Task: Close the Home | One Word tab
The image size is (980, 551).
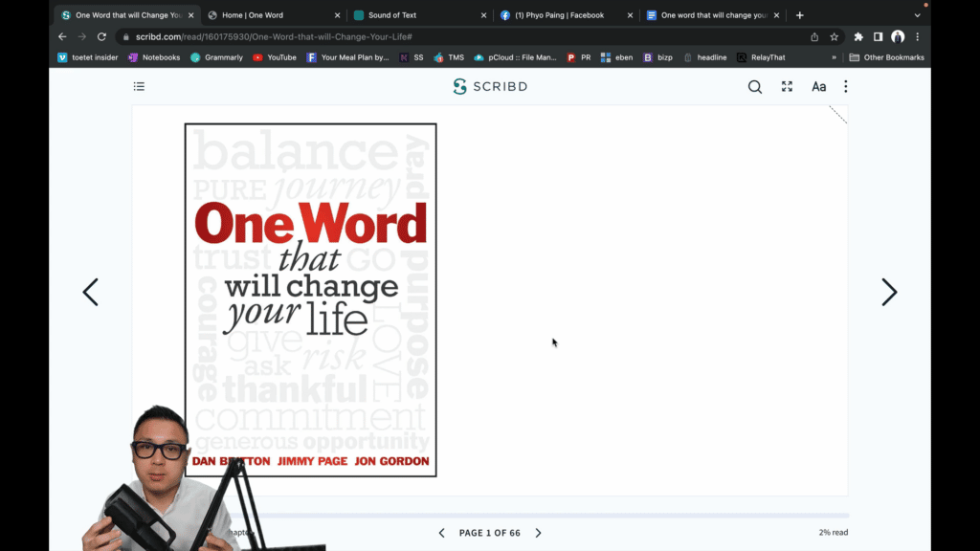Action: coord(338,15)
